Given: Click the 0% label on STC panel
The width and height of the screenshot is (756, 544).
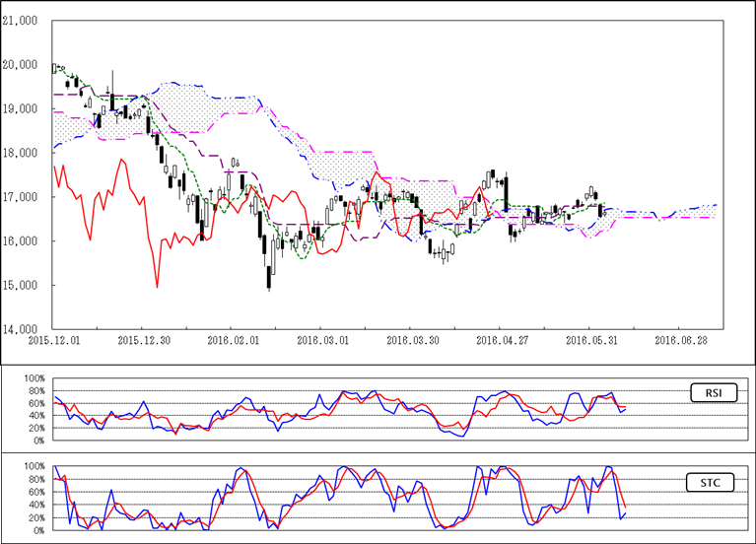Looking at the screenshot, I should coord(38,531).
